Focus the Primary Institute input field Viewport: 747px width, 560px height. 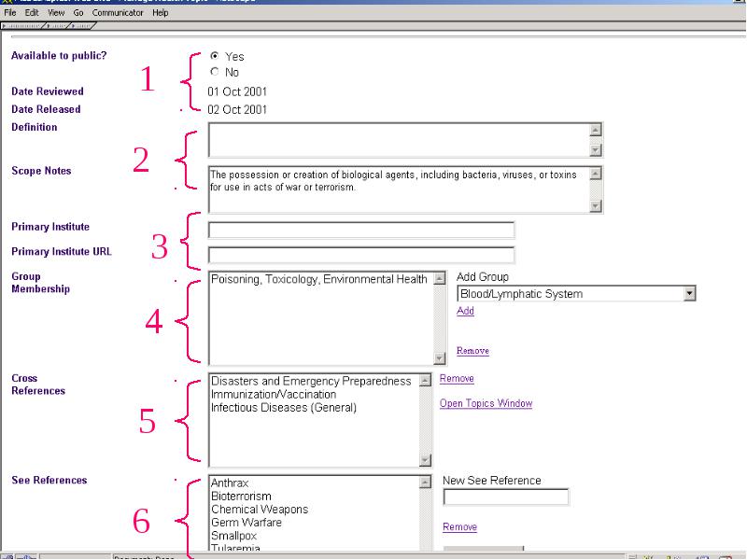point(361,230)
